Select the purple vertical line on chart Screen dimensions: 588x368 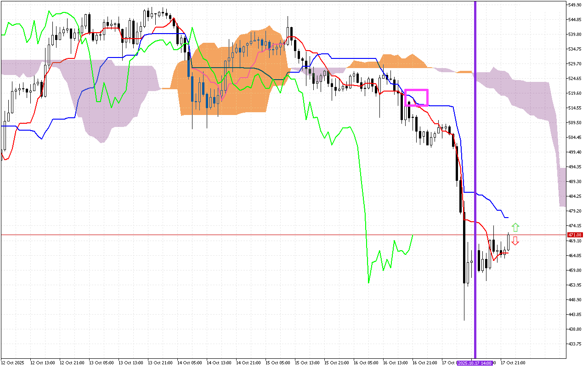475,138
